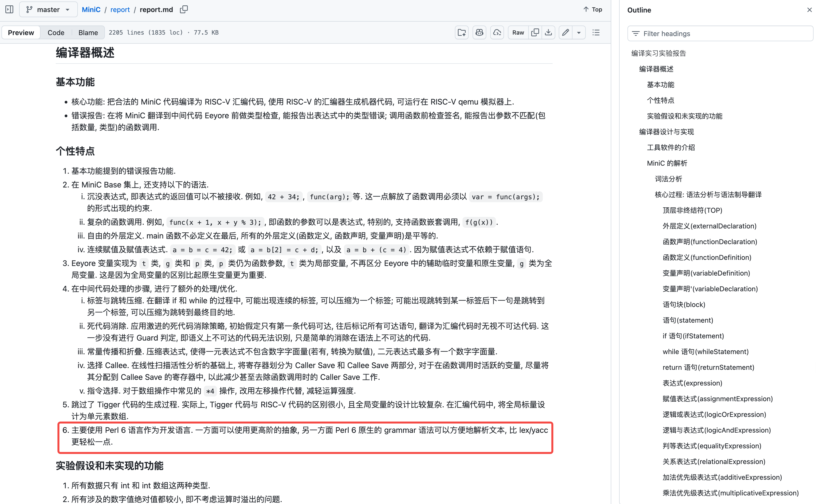
Task: Go to outline heading 基本功能
Action: click(661, 84)
